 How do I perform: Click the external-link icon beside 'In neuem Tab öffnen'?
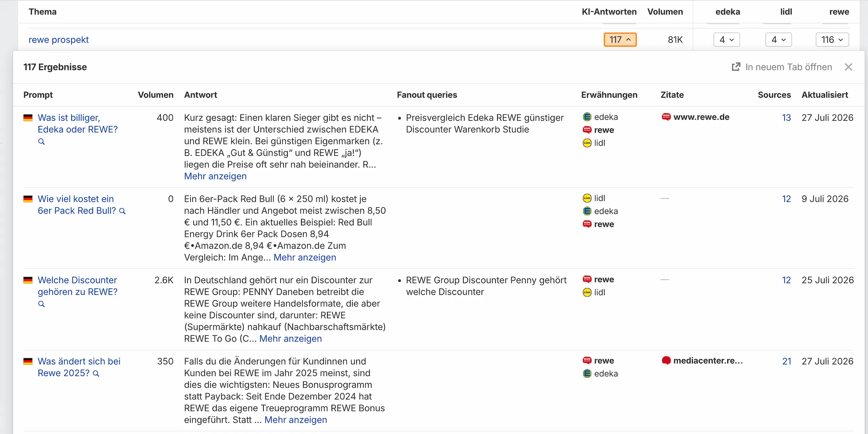click(736, 67)
